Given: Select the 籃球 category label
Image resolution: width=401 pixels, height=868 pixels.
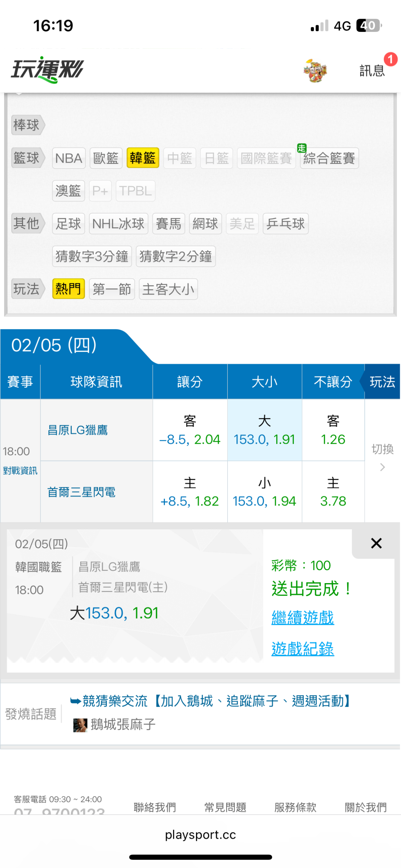Looking at the screenshot, I should (x=28, y=158).
